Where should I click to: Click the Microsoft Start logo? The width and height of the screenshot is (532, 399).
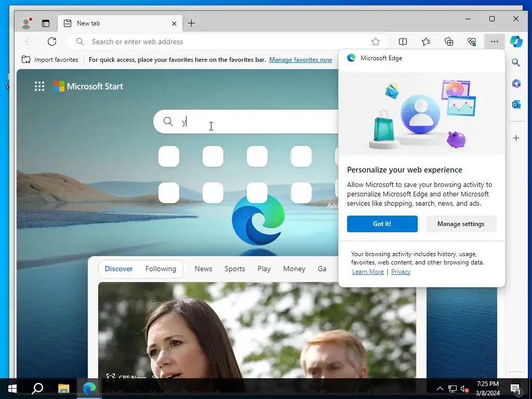click(x=88, y=86)
